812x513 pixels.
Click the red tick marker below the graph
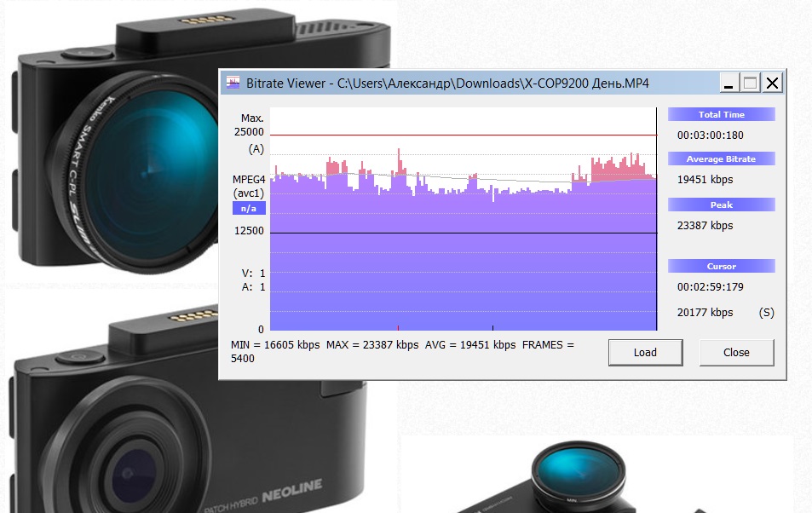tap(398, 327)
